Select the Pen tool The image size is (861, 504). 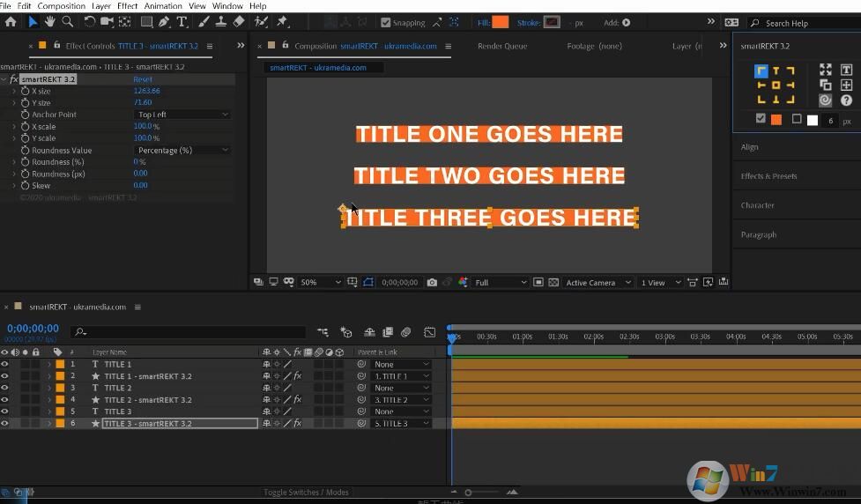tap(165, 22)
